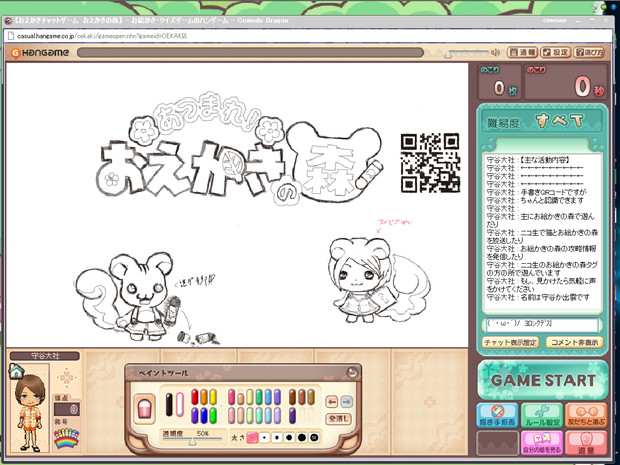Toggle the コメント非表示 comment hide button
Image resolution: width=620 pixels, height=465 pixels.
[575, 342]
